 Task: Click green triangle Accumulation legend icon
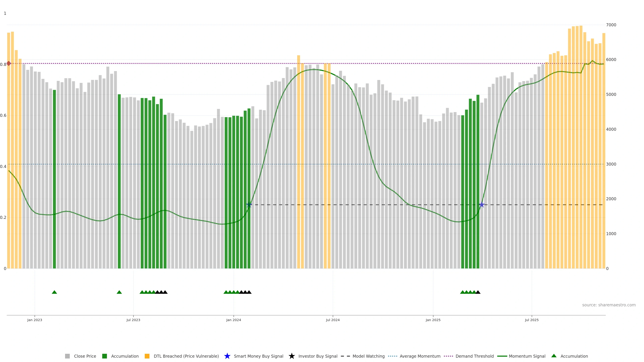554,356
